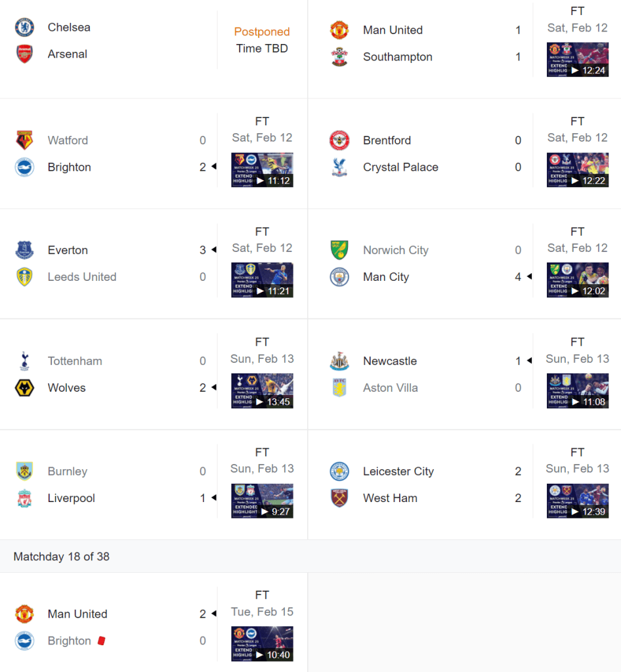Click the Norwich City club crest icon

pos(339,250)
